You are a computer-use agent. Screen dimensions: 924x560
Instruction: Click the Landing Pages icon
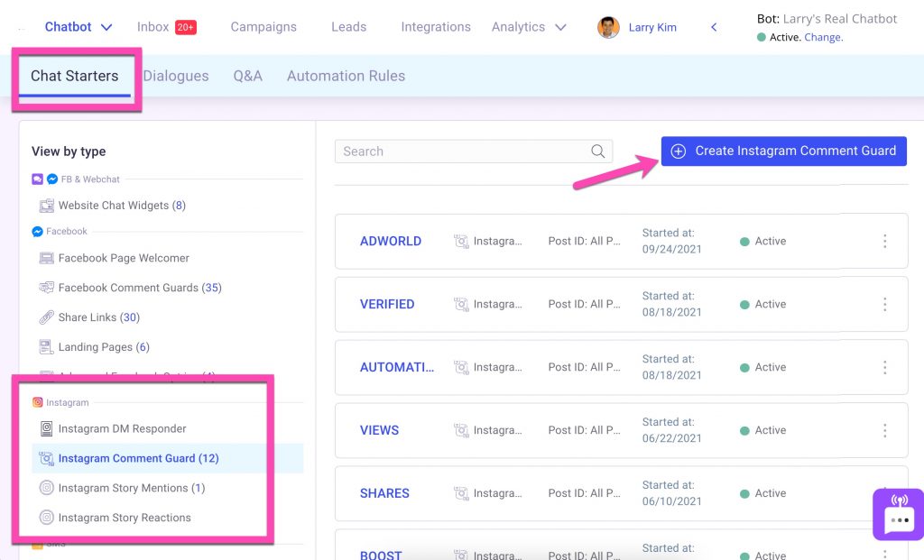[x=47, y=347]
